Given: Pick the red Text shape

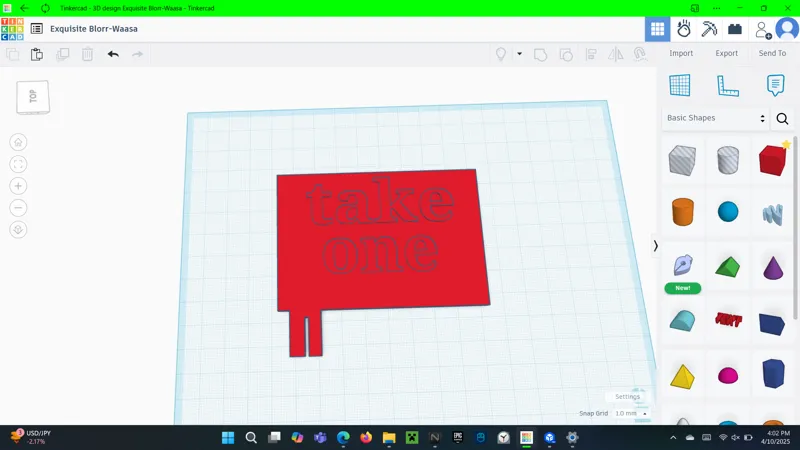Looking at the screenshot, I should (x=728, y=320).
